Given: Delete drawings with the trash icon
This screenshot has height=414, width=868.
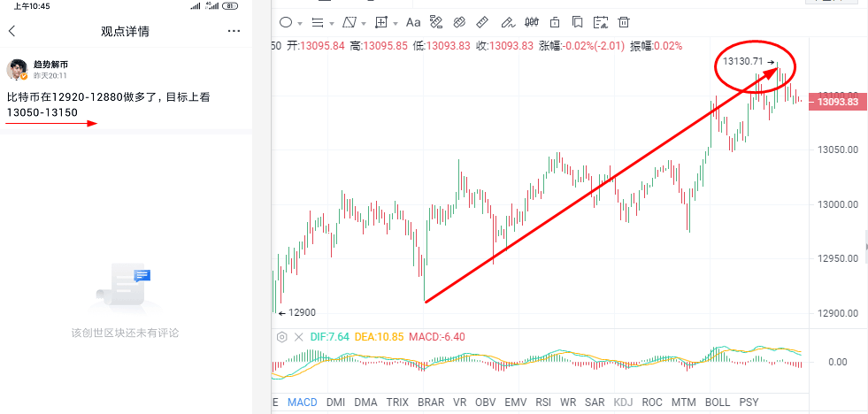Looking at the screenshot, I should [x=624, y=23].
